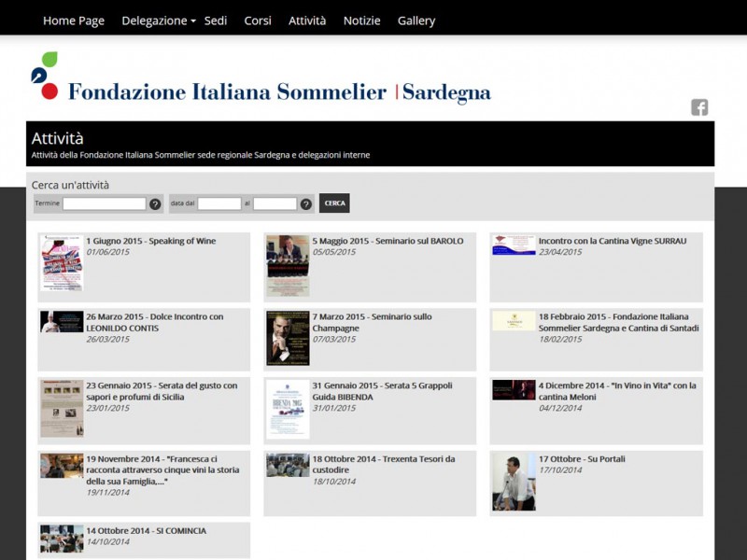Open '5 Maggio 2015 - Seminario sul BAROLO'
The height and width of the screenshot is (560, 747).
388,241
